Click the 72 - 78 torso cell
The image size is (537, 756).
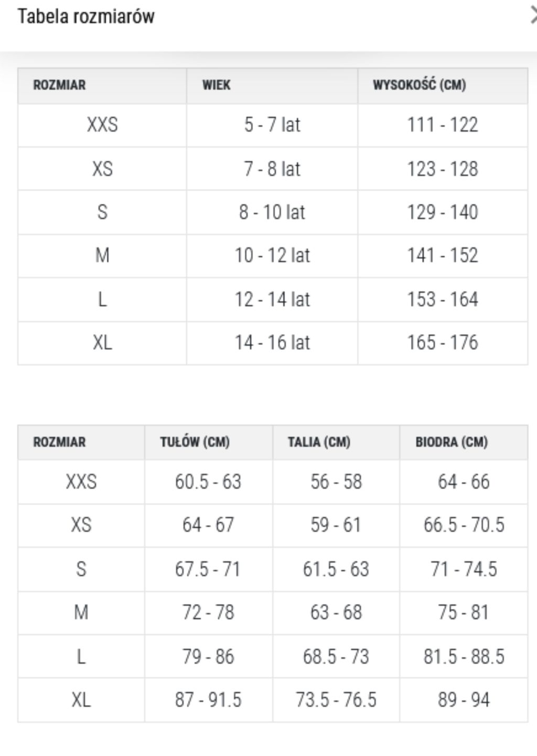[208, 613]
